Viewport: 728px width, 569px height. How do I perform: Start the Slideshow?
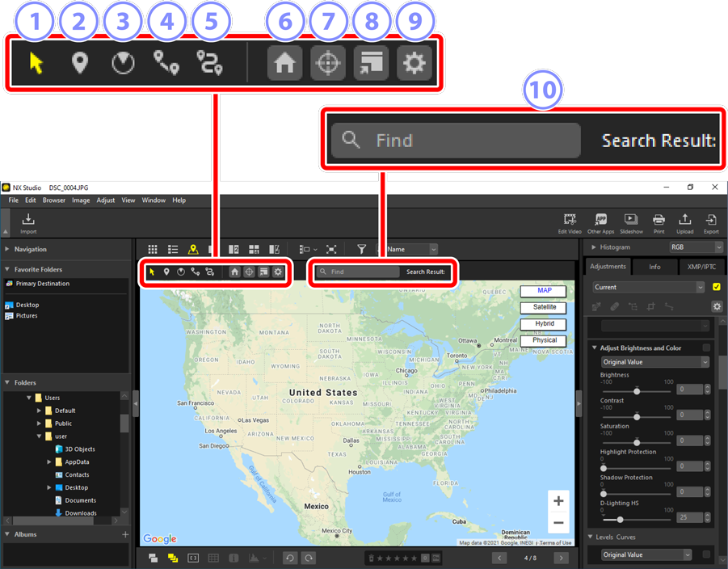pos(631,223)
